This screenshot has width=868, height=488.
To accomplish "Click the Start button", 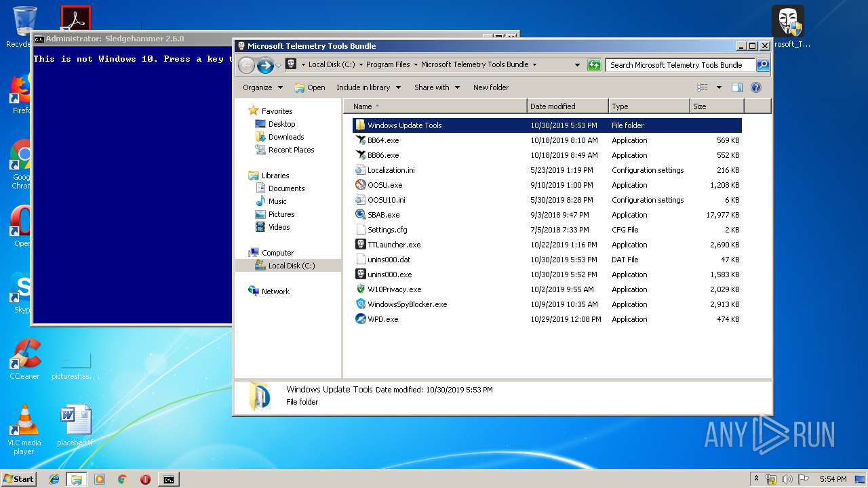I will point(18,479).
